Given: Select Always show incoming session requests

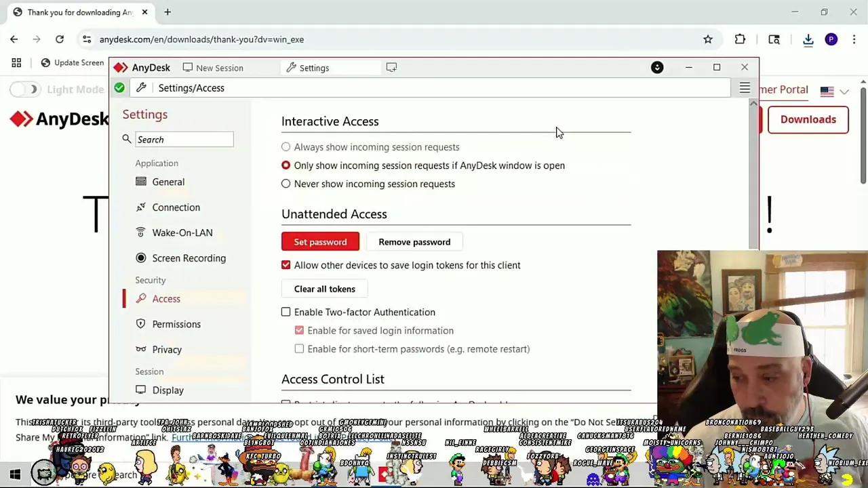Looking at the screenshot, I should 285,147.
